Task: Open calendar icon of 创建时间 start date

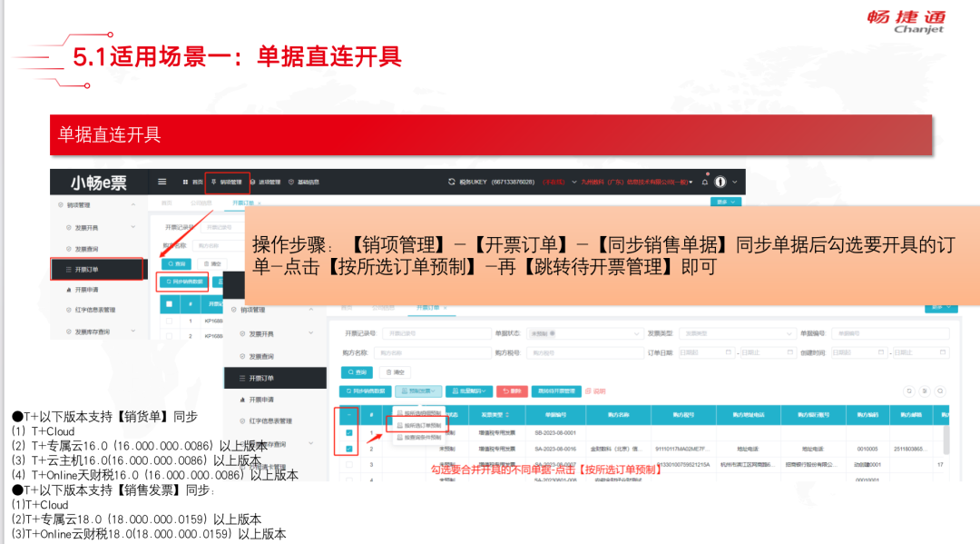Action: pos(881,352)
